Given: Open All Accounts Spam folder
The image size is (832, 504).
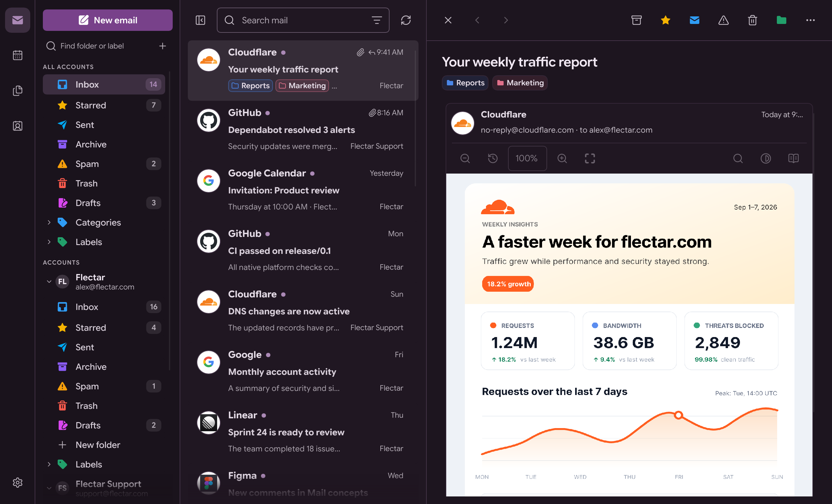Looking at the screenshot, I should (104, 164).
